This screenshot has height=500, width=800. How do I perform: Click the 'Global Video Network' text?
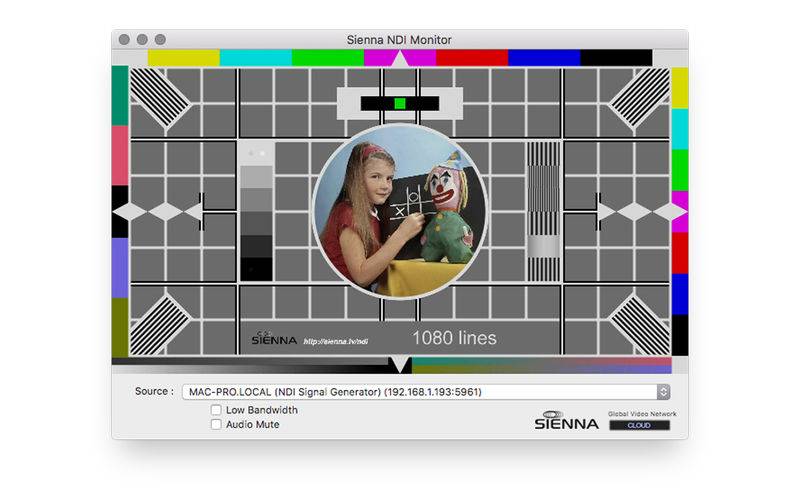[642, 414]
